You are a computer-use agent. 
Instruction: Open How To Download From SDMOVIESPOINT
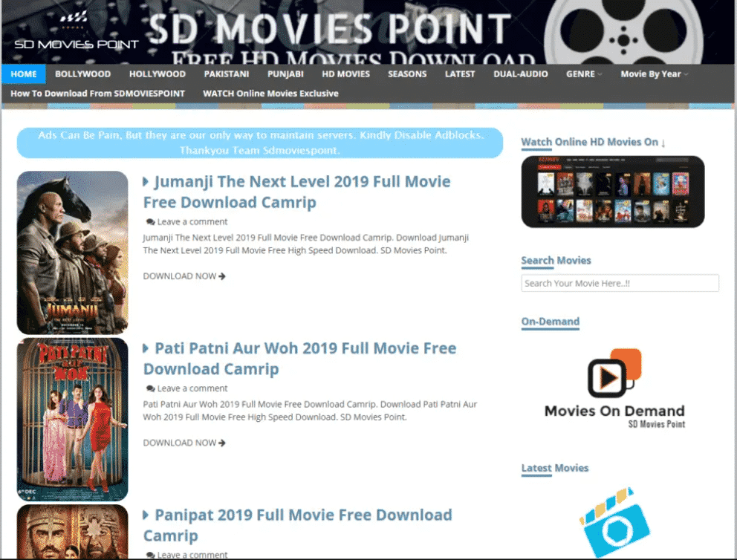point(98,94)
